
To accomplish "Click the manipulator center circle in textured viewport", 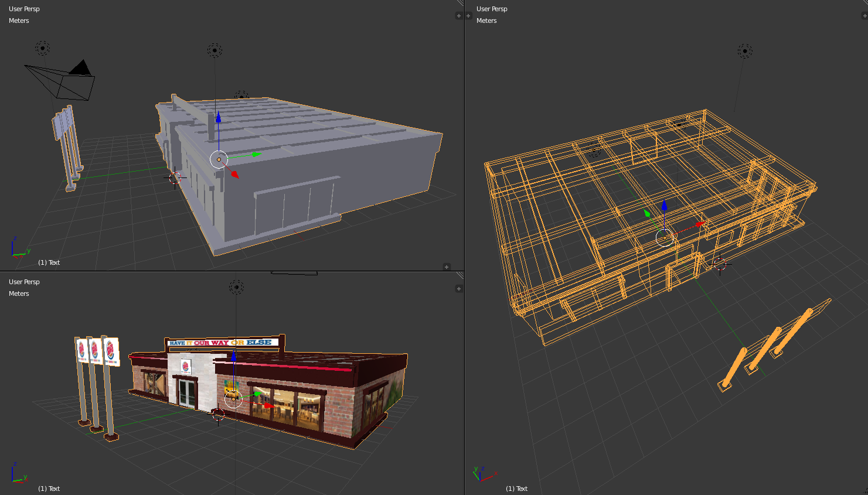I will tap(233, 399).
